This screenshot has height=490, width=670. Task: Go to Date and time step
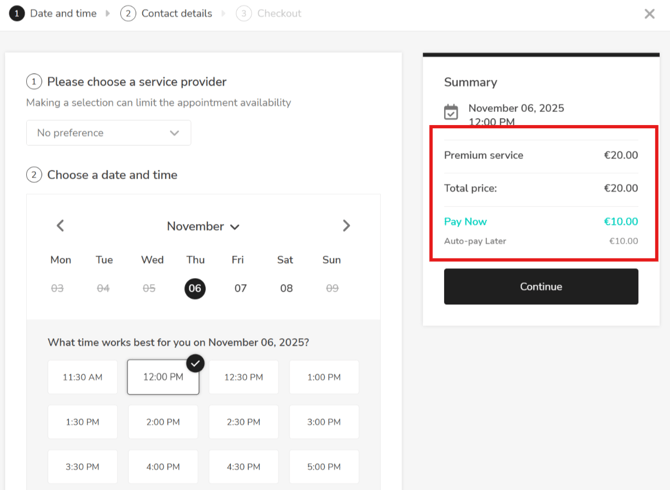click(53, 14)
